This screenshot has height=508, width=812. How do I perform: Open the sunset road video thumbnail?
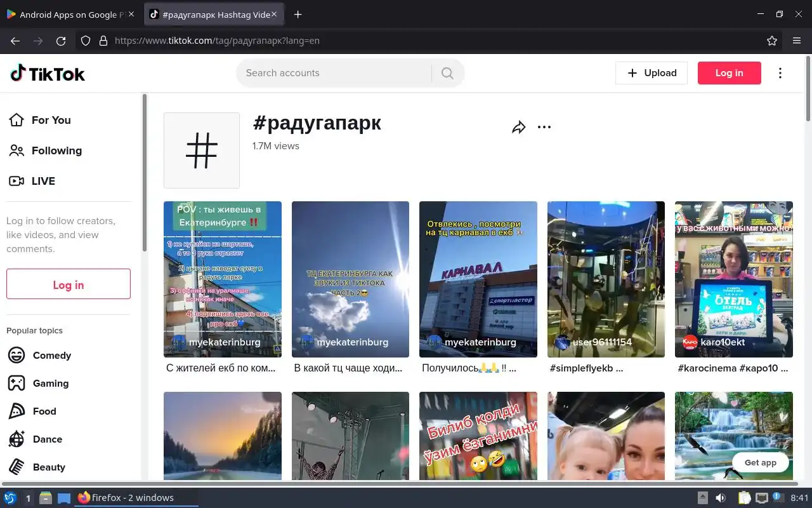(223, 436)
